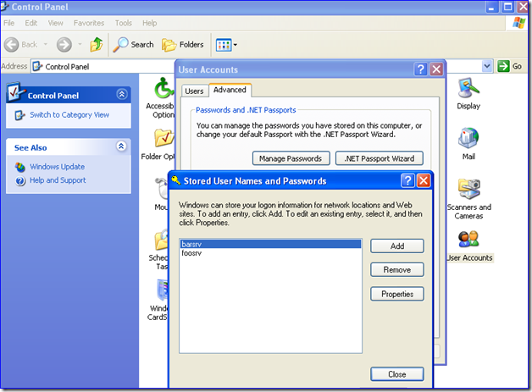Click the Windows Update globe icon

point(20,167)
